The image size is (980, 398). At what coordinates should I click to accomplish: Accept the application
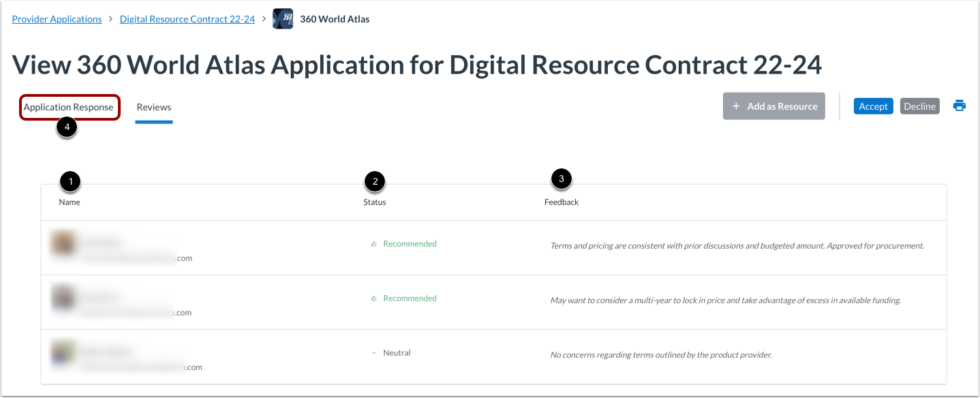click(x=873, y=106)
